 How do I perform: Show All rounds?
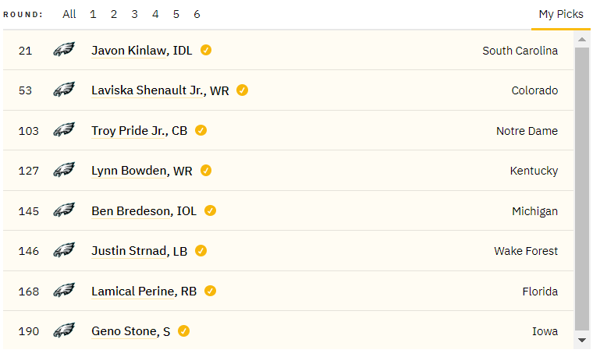click(x=69, y=14)
